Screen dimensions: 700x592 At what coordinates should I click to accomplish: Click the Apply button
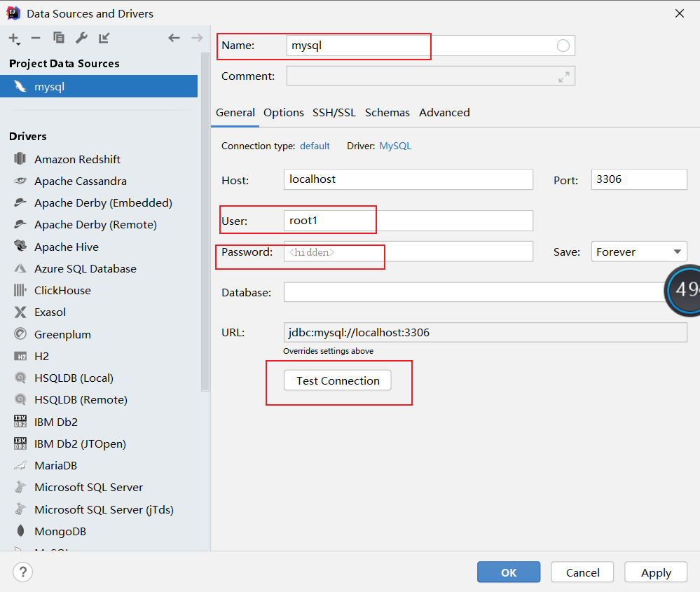(x=656, y=572)
